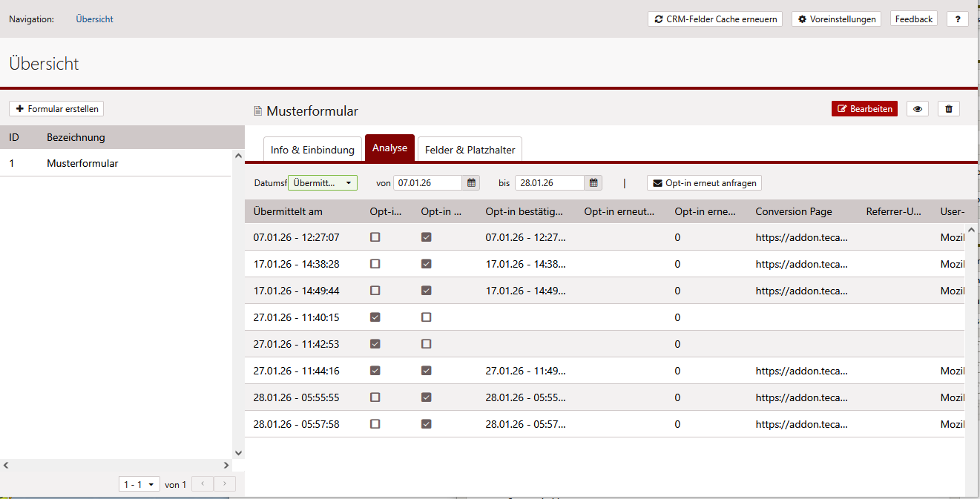Open calendar picker for 'bis' date
The image size is (980, 499).
[x=593, y=182]
